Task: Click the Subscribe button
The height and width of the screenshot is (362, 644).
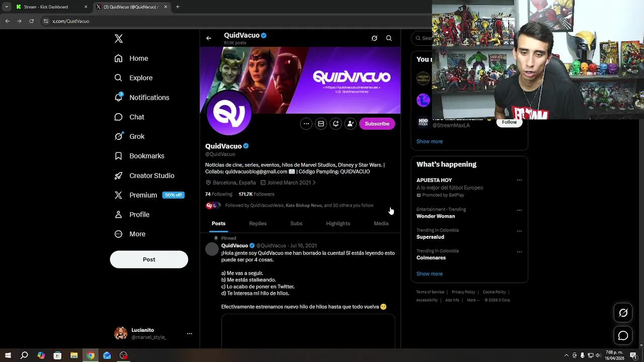Action: coord(377,124)
